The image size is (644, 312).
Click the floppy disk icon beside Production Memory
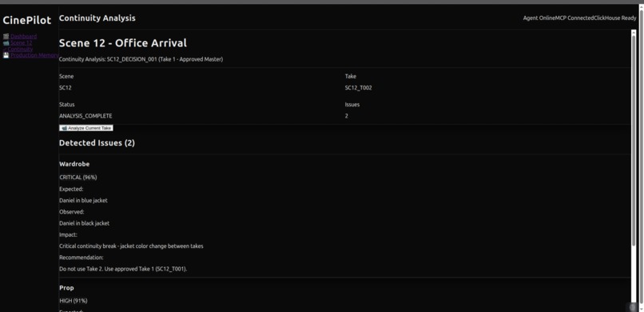click(x=6, y=55)
